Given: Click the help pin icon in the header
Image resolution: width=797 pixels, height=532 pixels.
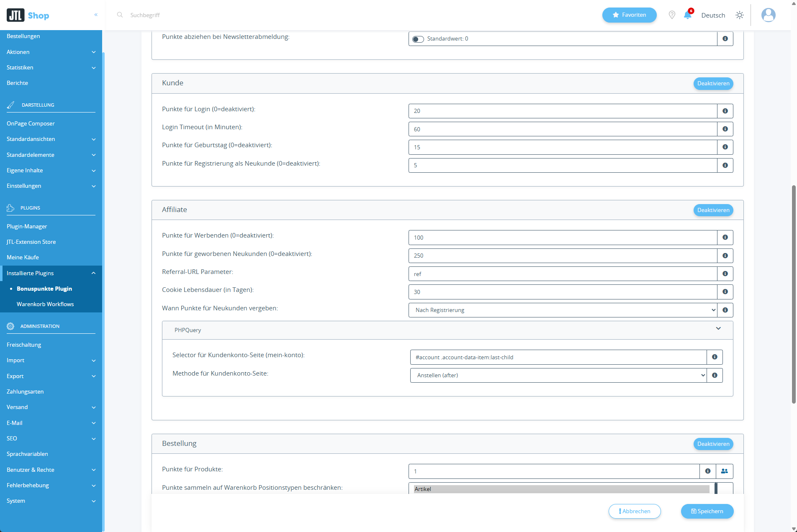Looking at the screenshot, I should [672, 15].
